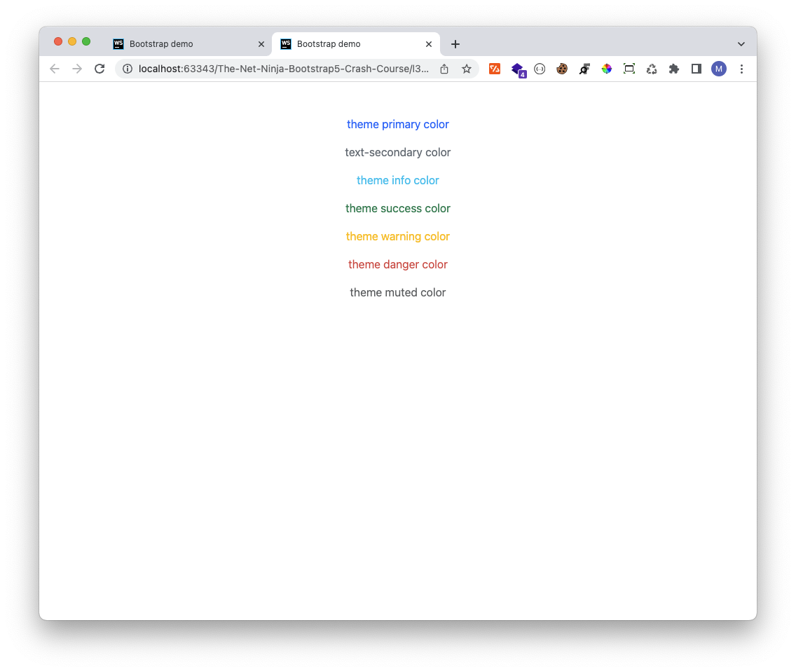This screenshot has height=672, width=796.
Task: Open a new tab
Action: [x=455, y=44]
